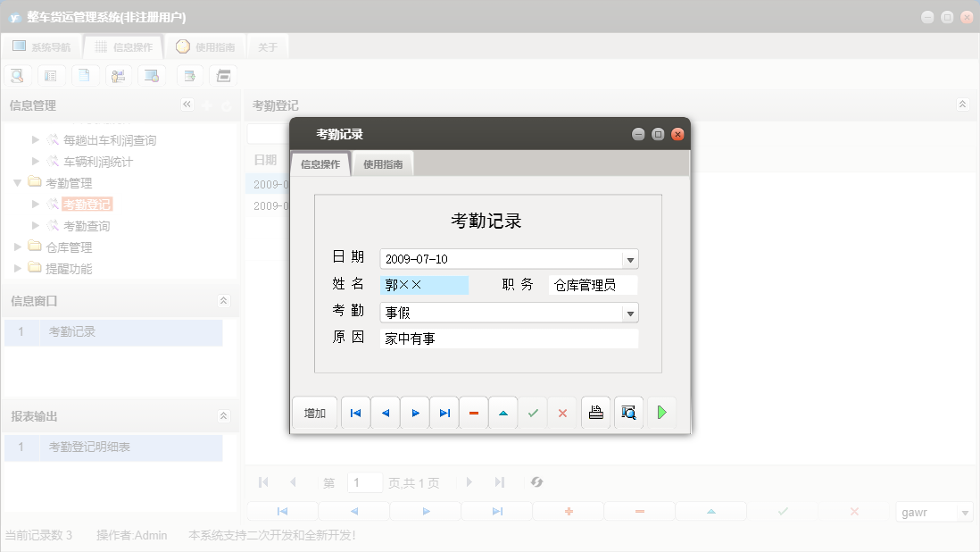Click the green play arrow icon
980x552 pixels.
tap(661, 413)
